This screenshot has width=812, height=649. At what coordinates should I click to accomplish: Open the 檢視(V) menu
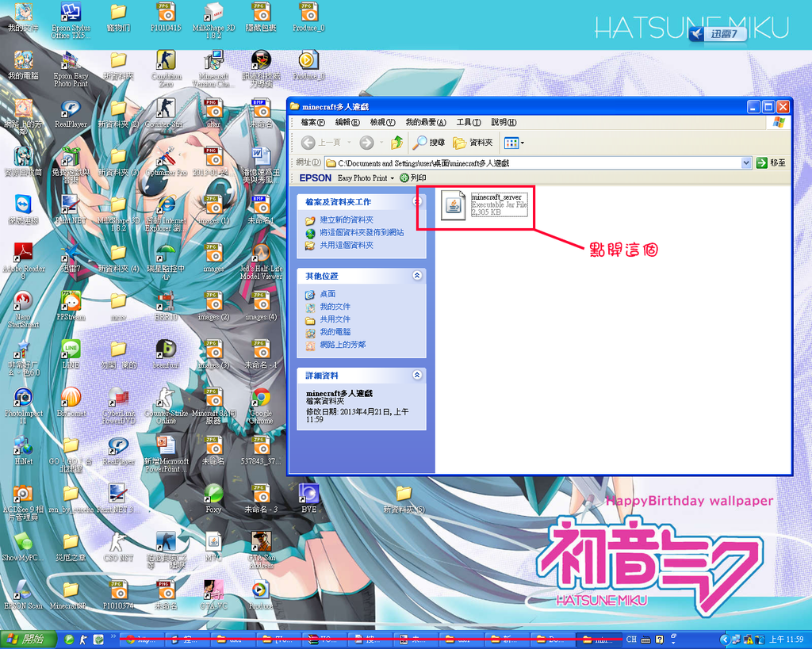click(383, 122)
